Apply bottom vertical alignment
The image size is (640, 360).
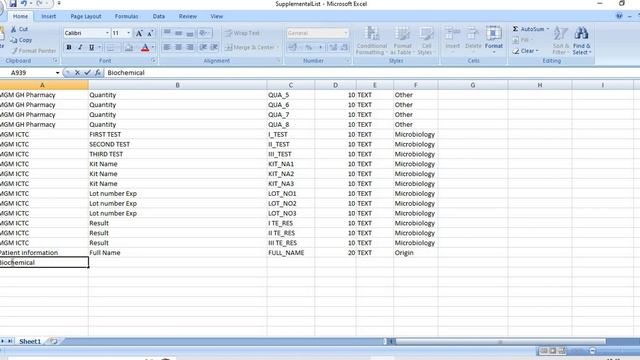190,33
